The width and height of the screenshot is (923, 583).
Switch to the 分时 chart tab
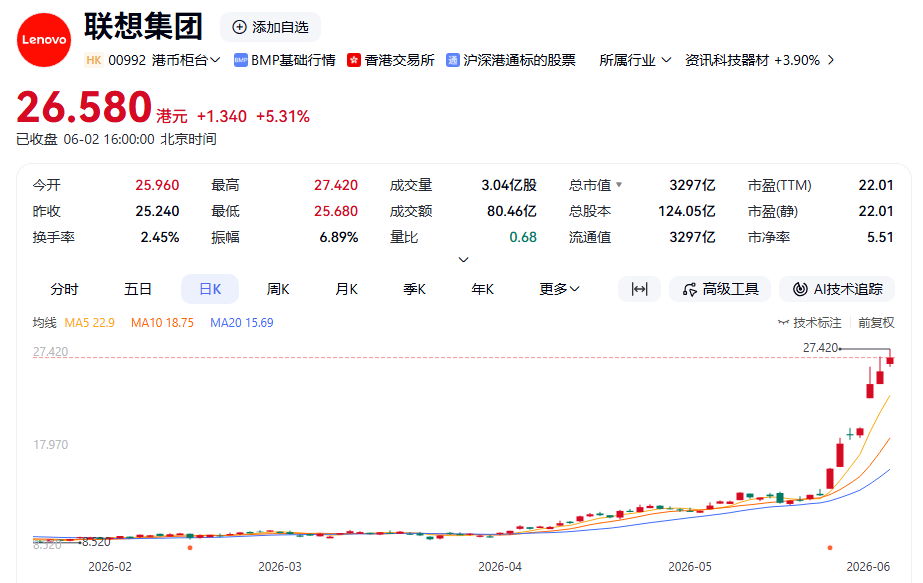point(64,289)
